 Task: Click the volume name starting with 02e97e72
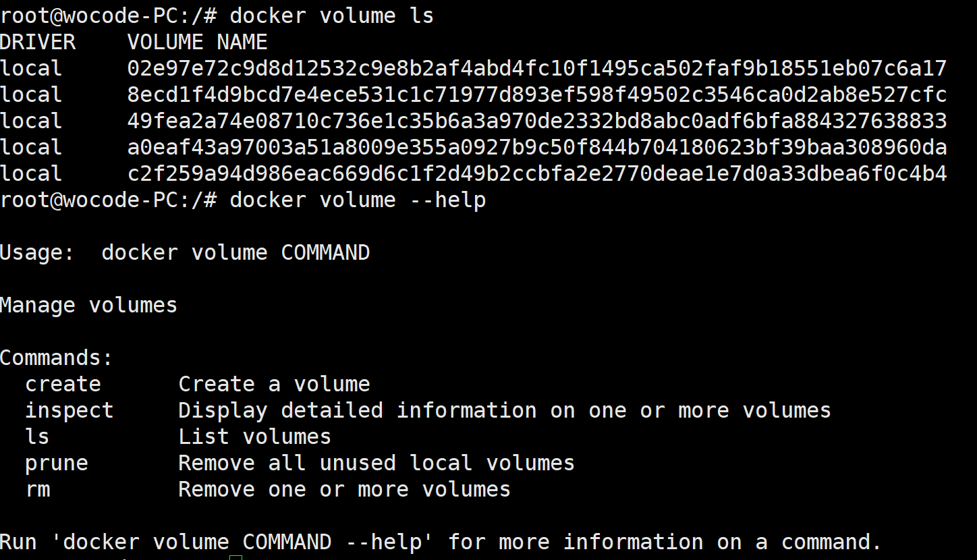pos(536,68)
